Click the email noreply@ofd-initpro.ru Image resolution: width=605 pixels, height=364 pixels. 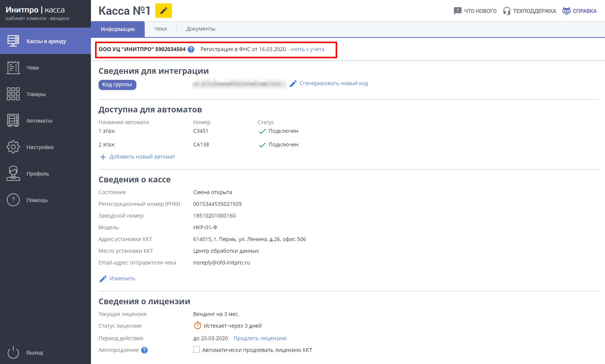[222, 263]
